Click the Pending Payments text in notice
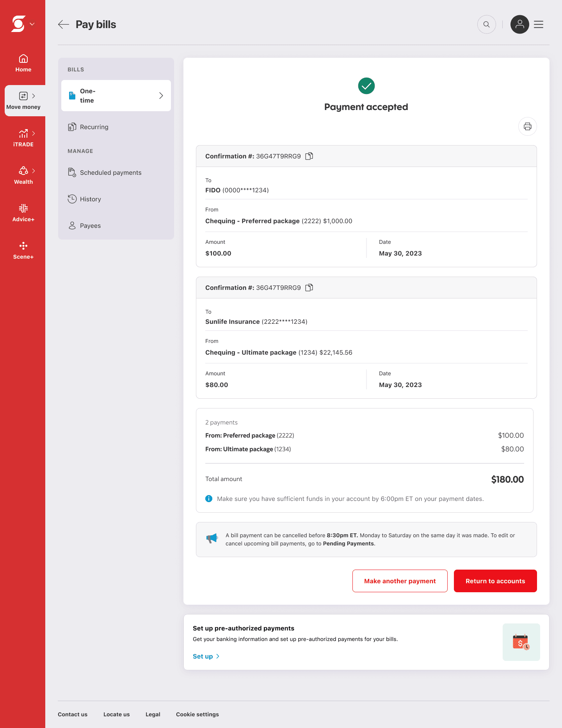 click(349, 543)
